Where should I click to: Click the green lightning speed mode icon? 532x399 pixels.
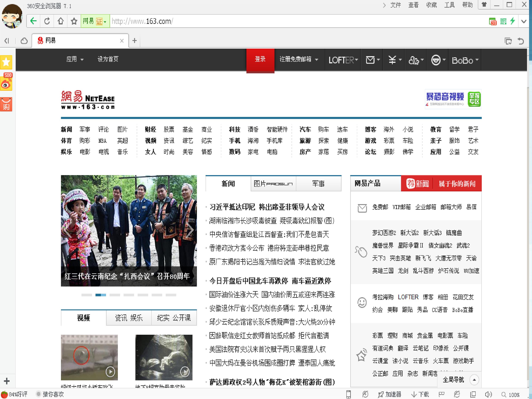click(x=513, y=21)
